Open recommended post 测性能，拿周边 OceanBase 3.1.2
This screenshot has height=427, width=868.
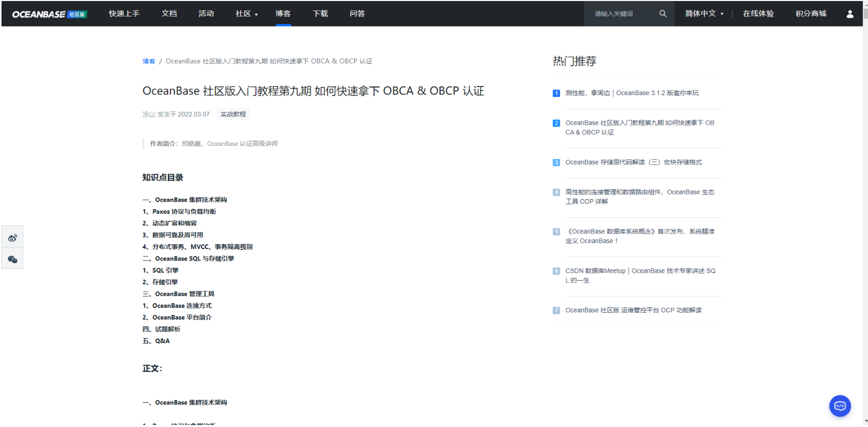(632, 93)
